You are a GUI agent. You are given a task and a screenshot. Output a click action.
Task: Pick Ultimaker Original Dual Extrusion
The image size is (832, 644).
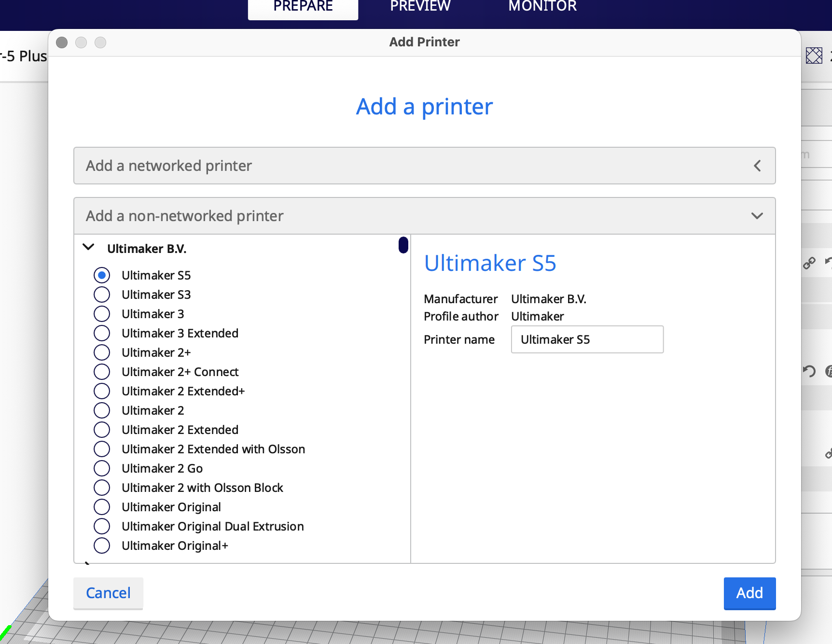point(102,526)
